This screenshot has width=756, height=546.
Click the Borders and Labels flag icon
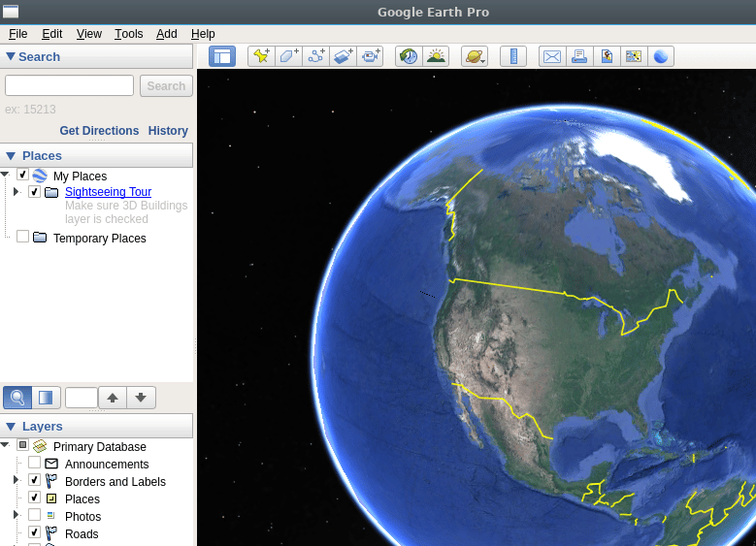(x=51, y=481)
